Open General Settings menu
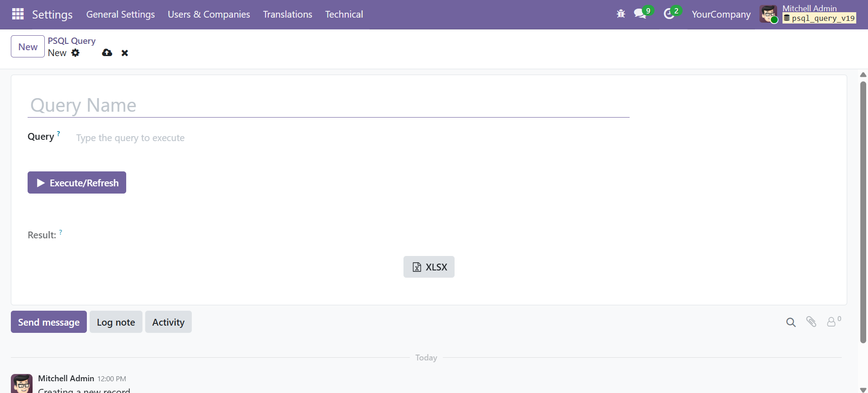The height and width of the screenshot is (393, 868). (120, 14)
